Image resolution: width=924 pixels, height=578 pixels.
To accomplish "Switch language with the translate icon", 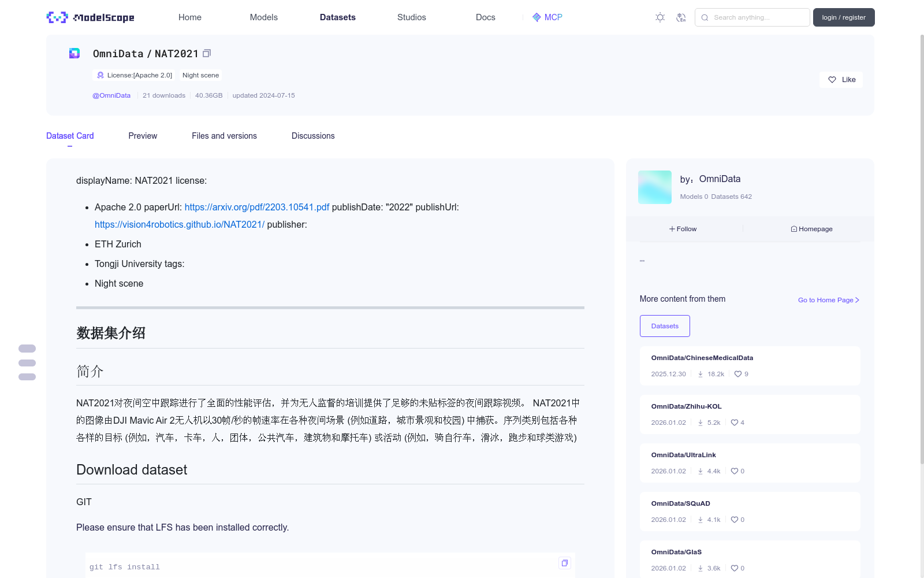I will coord(681,17).
